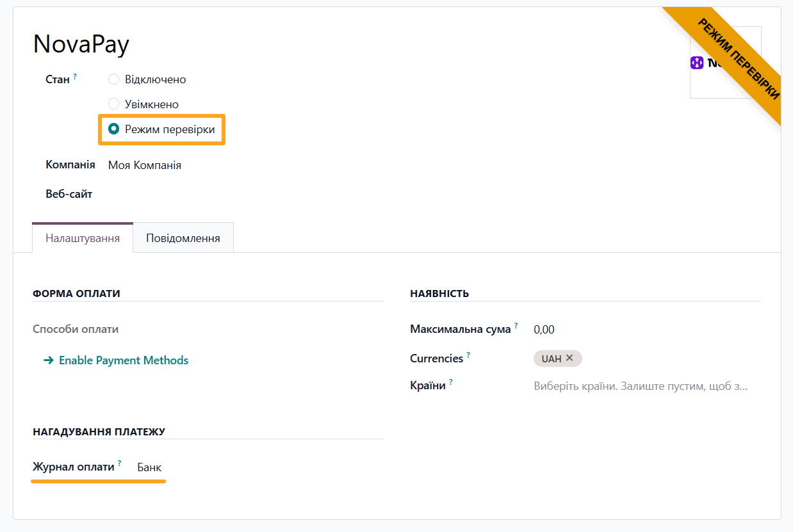Image resolution: width=793 pixels, height=532 pixels.
Task: Show help tooltip for Журнал оплати
Action: (x=119, y=463)
